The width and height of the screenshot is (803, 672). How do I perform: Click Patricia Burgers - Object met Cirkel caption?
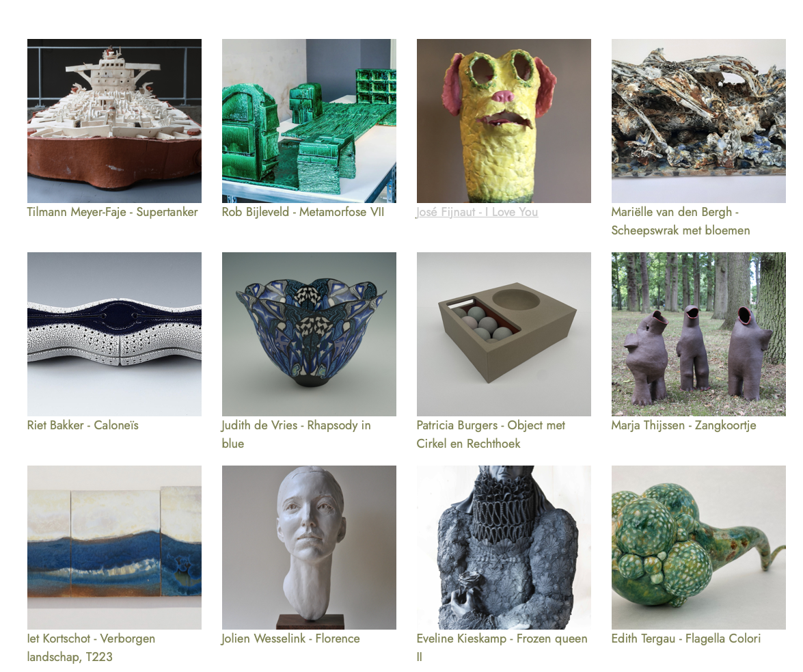coord(491,434)
